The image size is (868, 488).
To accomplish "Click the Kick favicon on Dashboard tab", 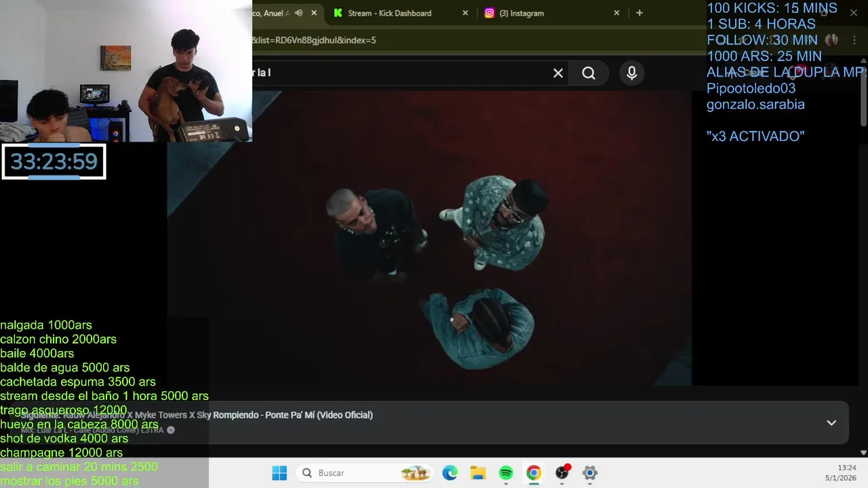I will coord(338,13).
